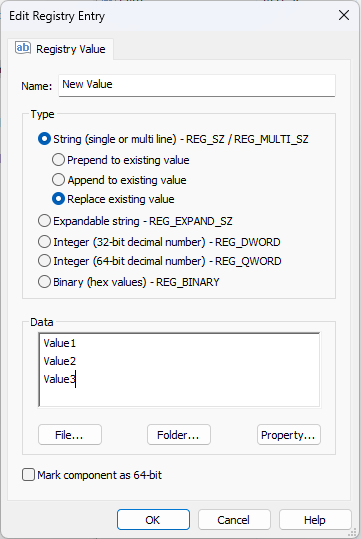Click inside the Data text area
361x539 pixels.
[179, 370]
